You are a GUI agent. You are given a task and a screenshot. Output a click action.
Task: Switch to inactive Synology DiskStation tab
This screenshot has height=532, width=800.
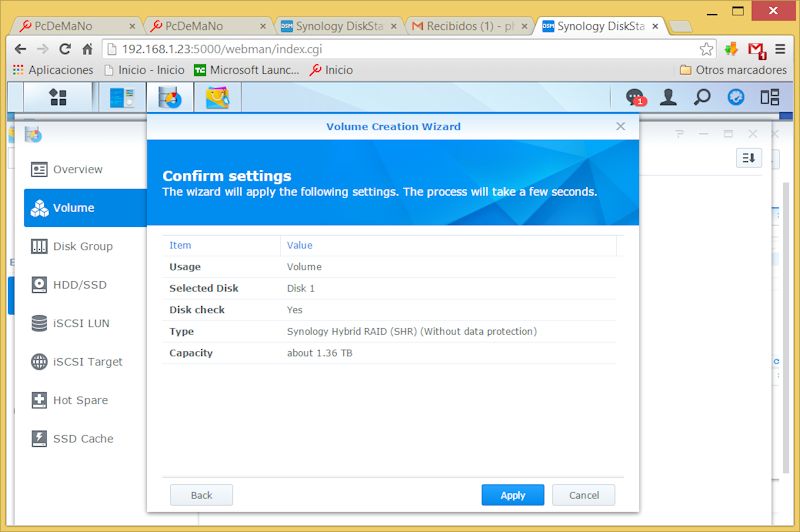[x=339, y=26]
